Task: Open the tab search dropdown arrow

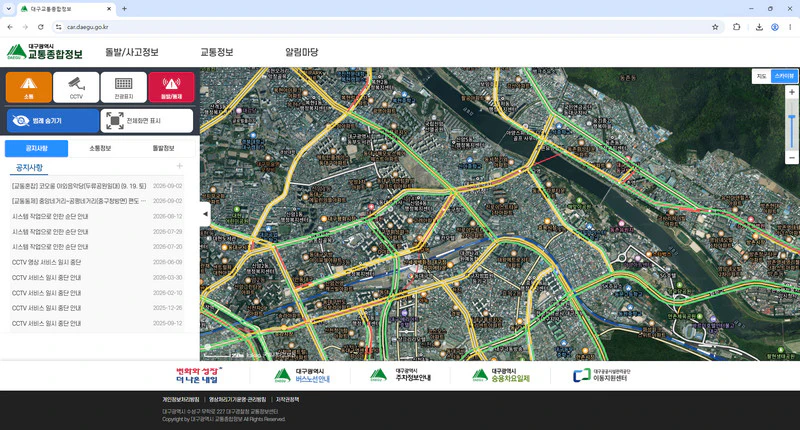Action: pyautogui.click(x=8, y=9)
